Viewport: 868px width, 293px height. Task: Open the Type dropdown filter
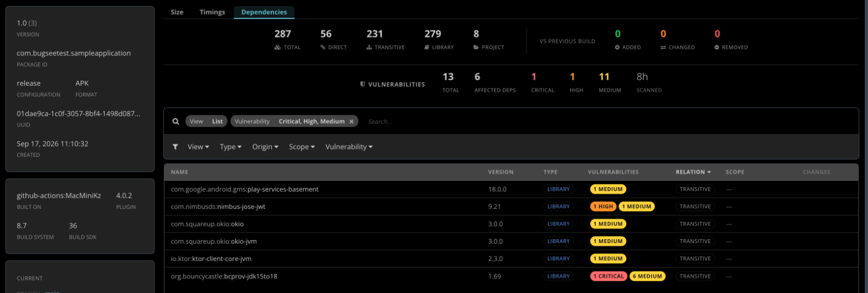point(231,147)
